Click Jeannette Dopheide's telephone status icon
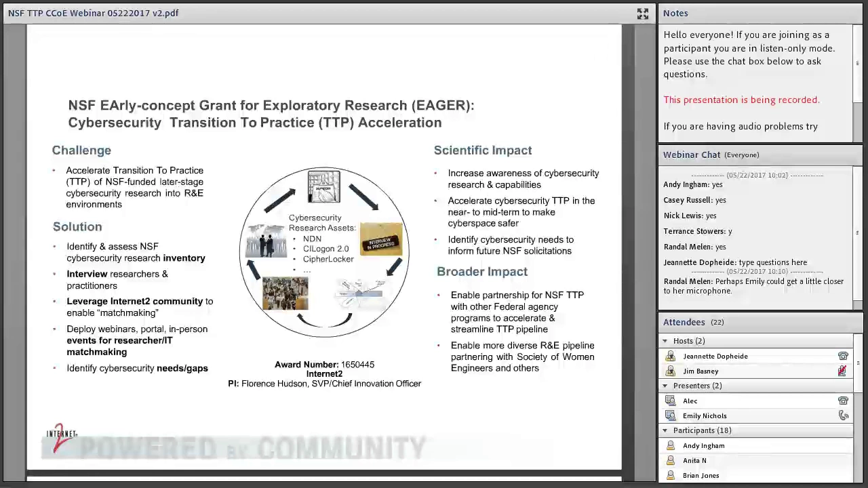The image size is (868, 488). click(843, 357)
